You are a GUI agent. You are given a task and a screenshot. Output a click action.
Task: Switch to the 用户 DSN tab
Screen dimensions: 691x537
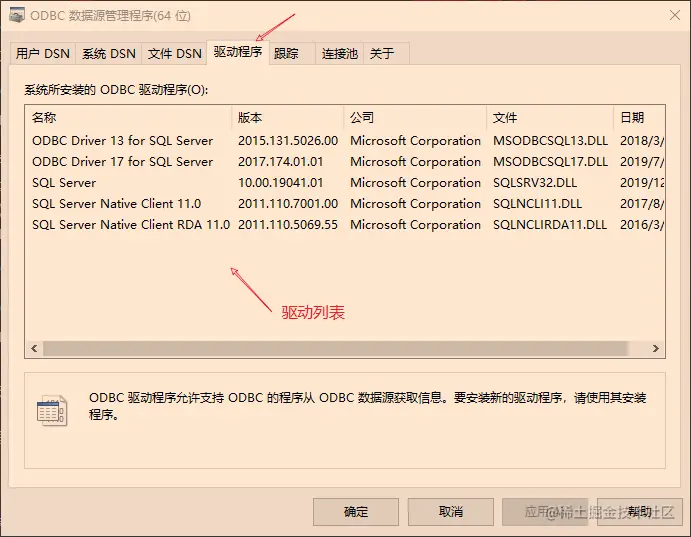pyautogui.click(x=43, y=54)
